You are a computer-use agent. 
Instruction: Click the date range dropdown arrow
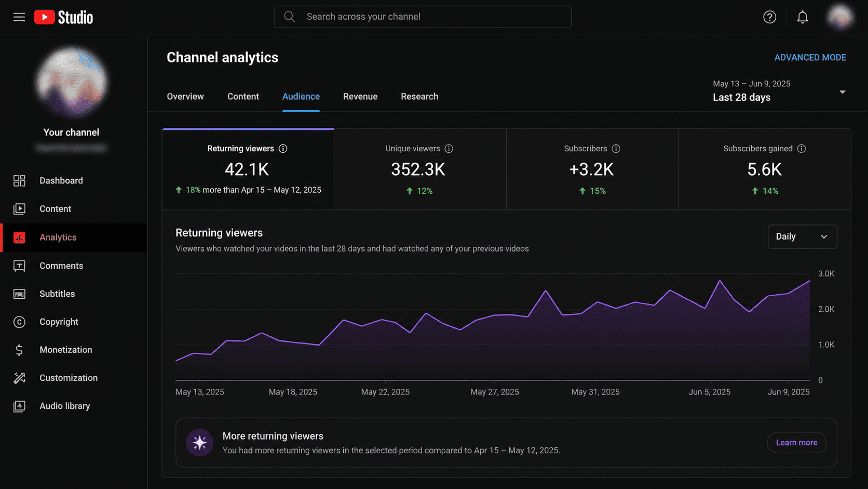[843, 92]
